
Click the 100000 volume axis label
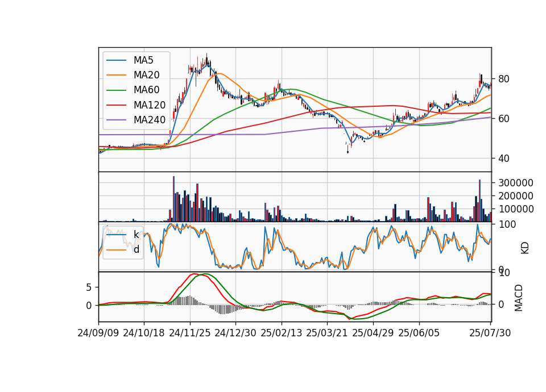pos(516,209)
